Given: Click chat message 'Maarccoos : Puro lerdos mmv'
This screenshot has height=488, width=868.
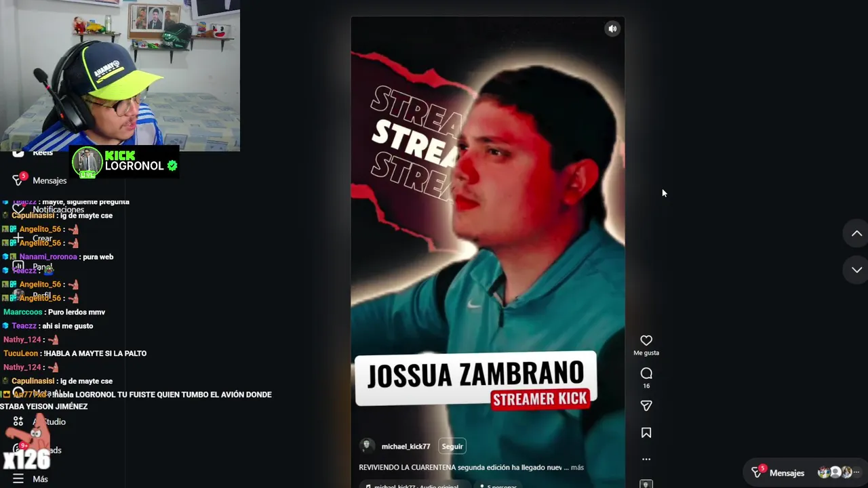Looking at the screenshot, I should [x=54, y=312].
